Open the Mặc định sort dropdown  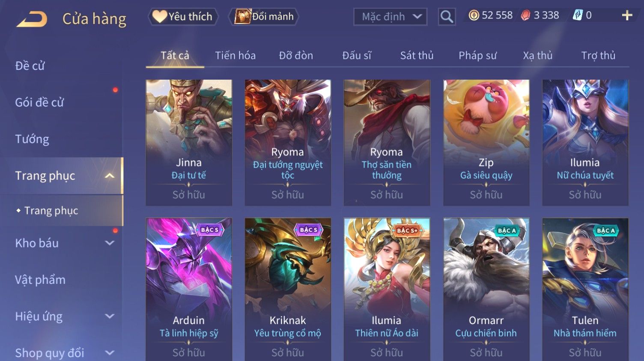tap(391, 17)
